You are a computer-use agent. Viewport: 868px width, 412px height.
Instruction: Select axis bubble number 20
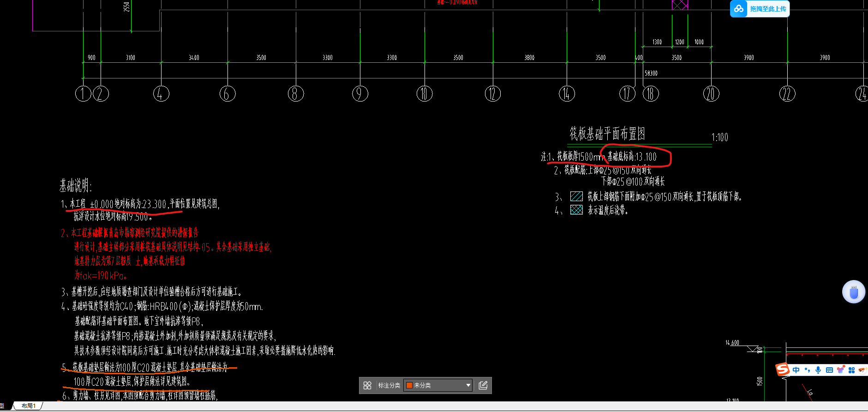(x=711, y=94)
